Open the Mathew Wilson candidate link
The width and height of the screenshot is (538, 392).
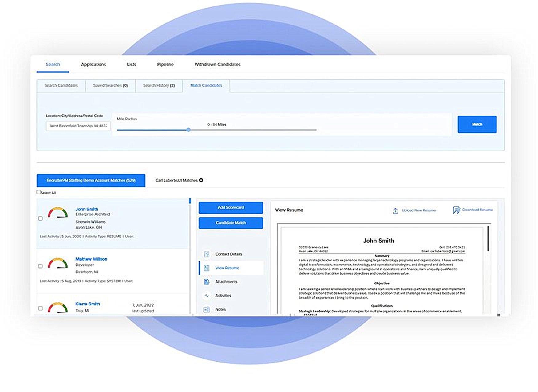(x=91, y=259)
